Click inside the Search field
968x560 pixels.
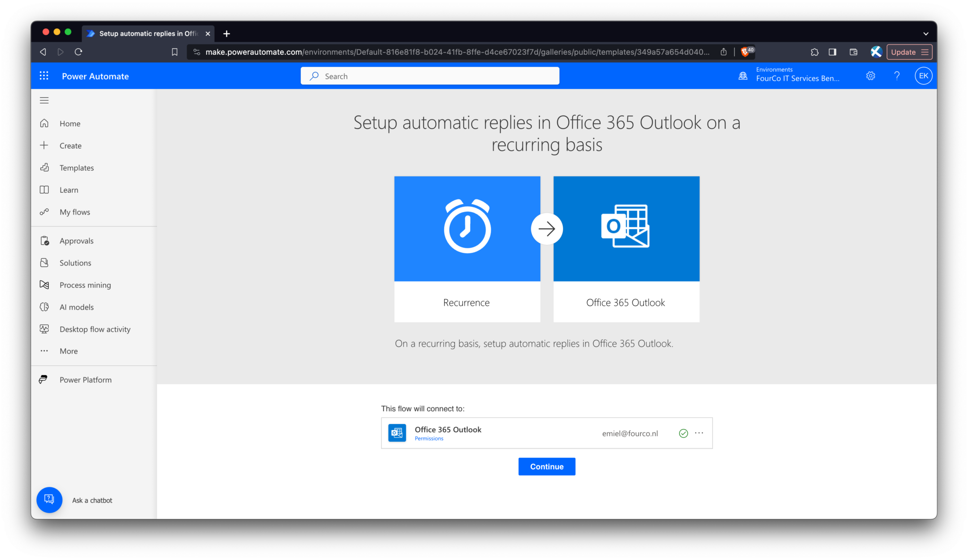coord(429,76)
